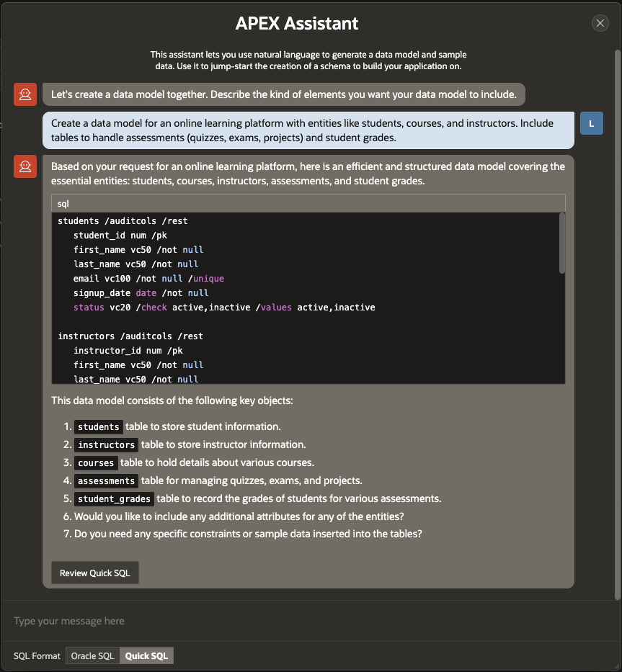Click the APEX Assistant dialog title
This screenshot has width=622, height=672.
point(297,23)
